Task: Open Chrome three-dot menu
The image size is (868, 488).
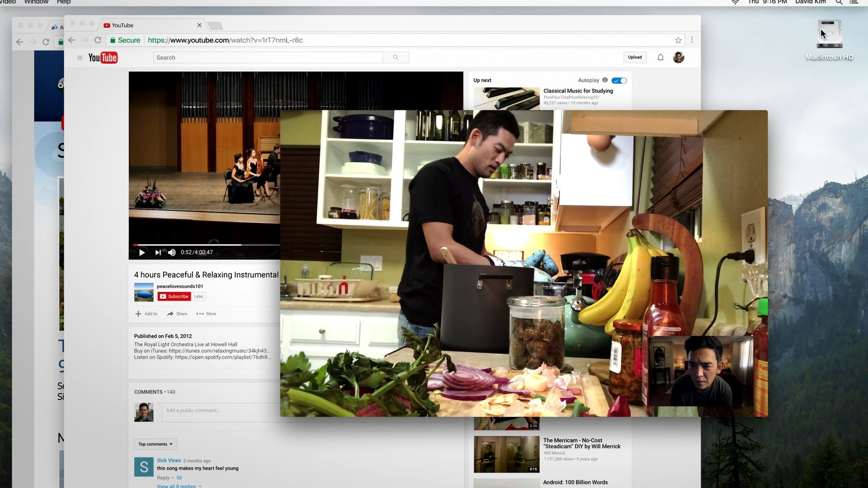Action: pos(692,40)
